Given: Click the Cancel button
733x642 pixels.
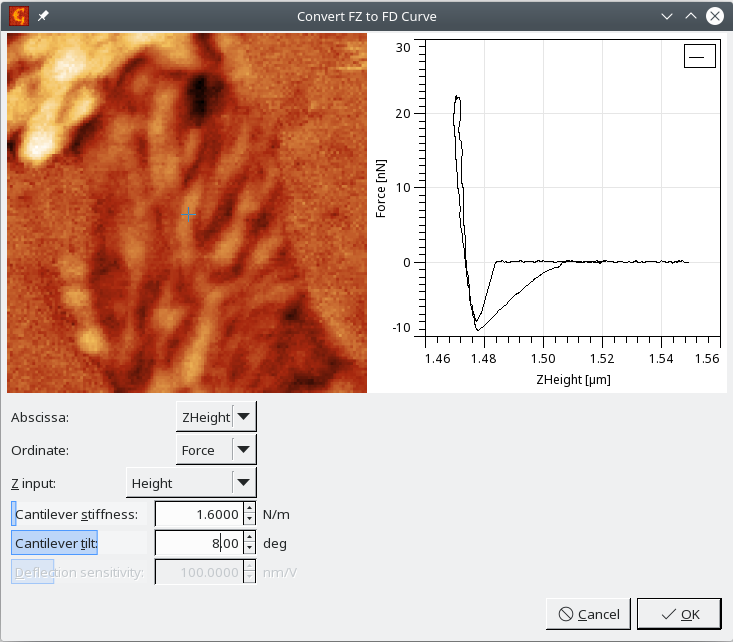Looking at the screenshot, I should click(x=589, y=614).
